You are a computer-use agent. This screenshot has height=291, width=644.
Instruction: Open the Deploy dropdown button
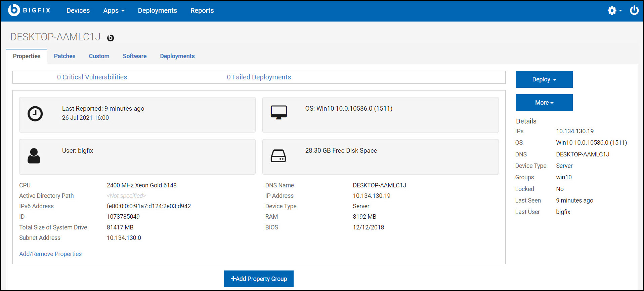coord(544,79)
